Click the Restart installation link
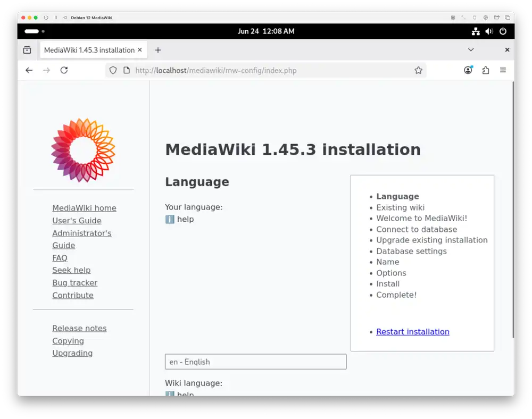Screen dimensions: 532x419 413,332
